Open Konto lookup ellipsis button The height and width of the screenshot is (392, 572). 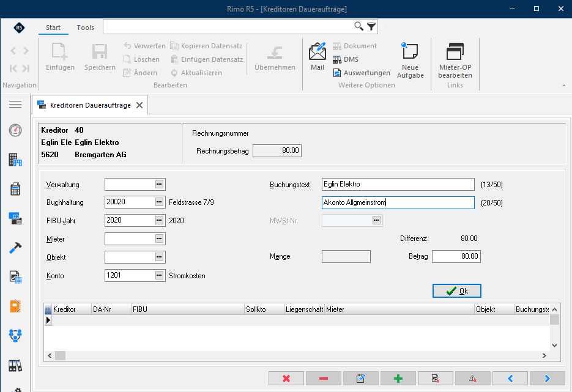point(160,275)
